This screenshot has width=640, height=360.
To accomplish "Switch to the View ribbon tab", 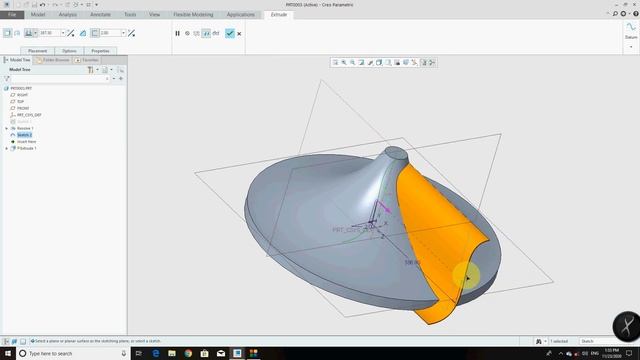I will tap(154, 15).
